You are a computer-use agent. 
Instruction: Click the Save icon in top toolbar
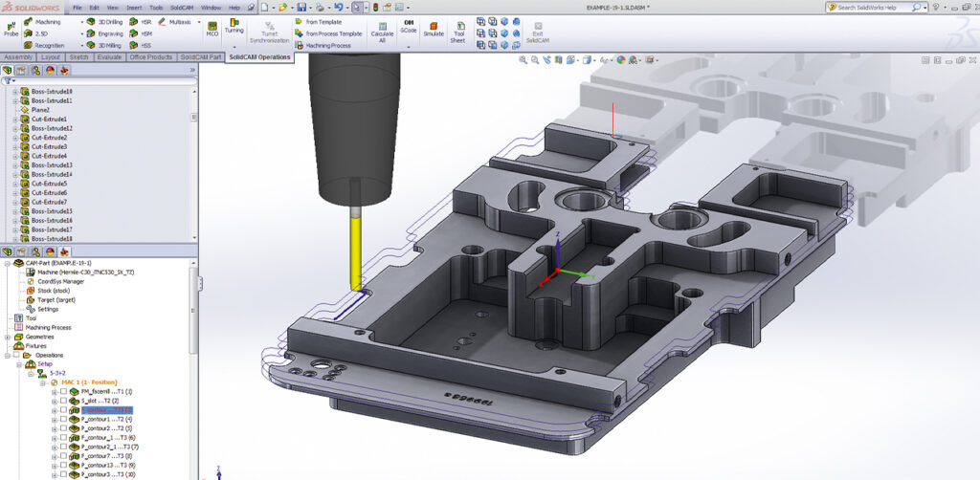[x=303, y=7]
